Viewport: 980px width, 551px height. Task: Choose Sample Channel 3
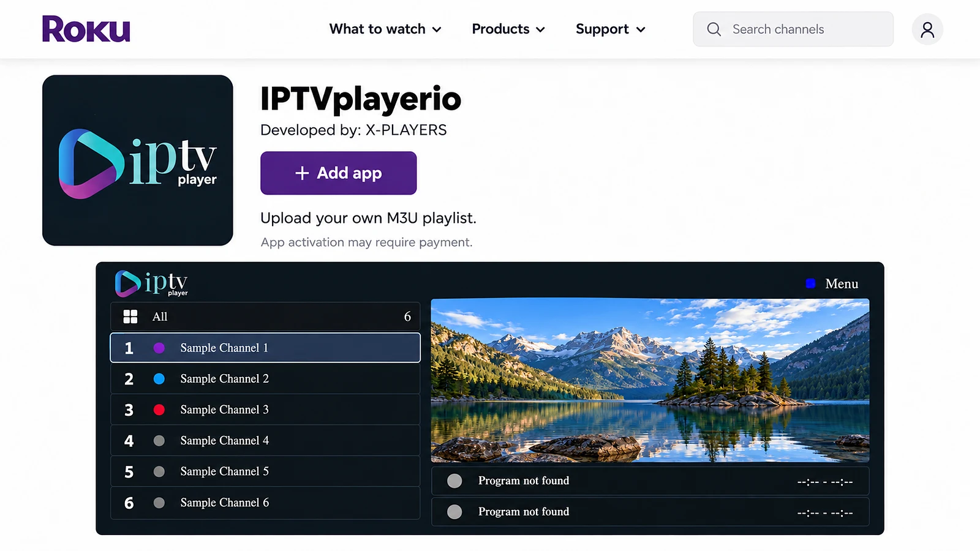[265, 410]
